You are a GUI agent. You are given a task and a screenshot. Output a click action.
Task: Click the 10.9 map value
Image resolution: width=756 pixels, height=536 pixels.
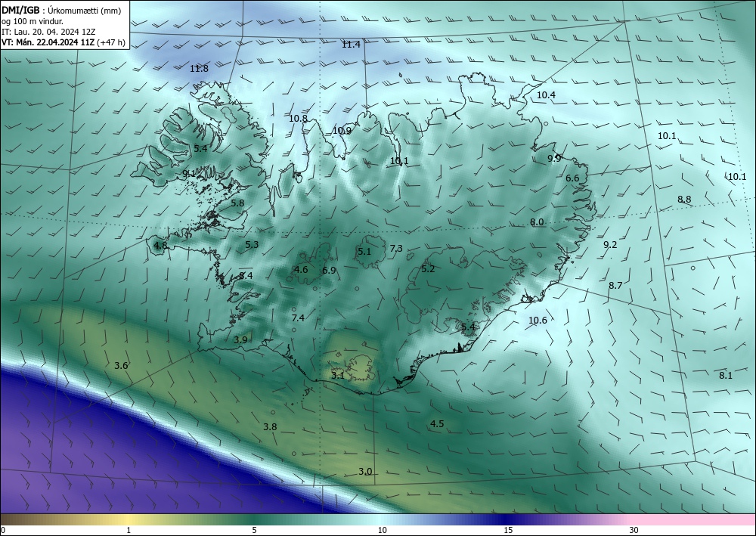pyautogui.click(x=342, y=130)
